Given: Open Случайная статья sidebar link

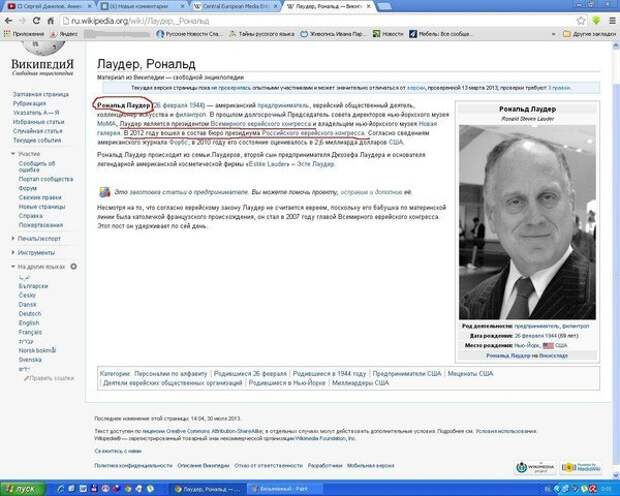Looking at the screenshot, I should pyautogui.click(x=38, y=131).
